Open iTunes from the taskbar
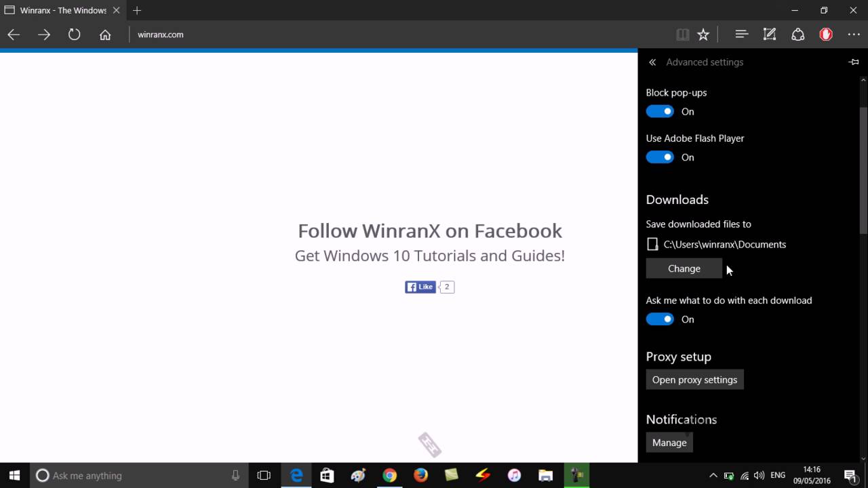The width and height of the screenshot is (868, 488). click(x=514, y=475)
